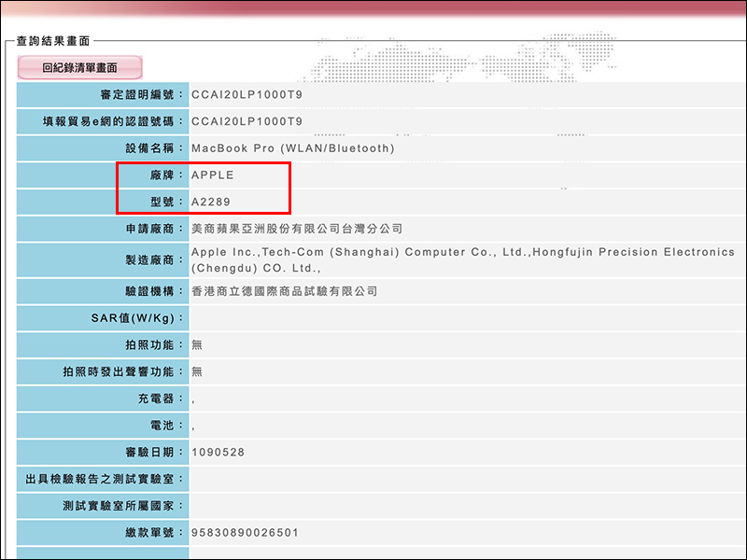Click the 回紀錄清單畫面 button
Viewport: 747px width, 560px height.
point(79,67)
